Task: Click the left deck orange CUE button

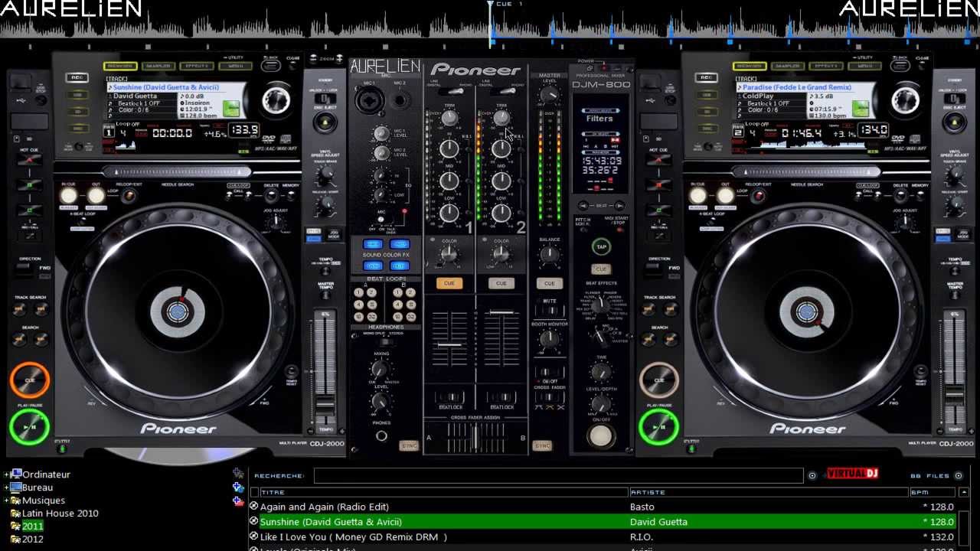Action: (x=30, y=380)
